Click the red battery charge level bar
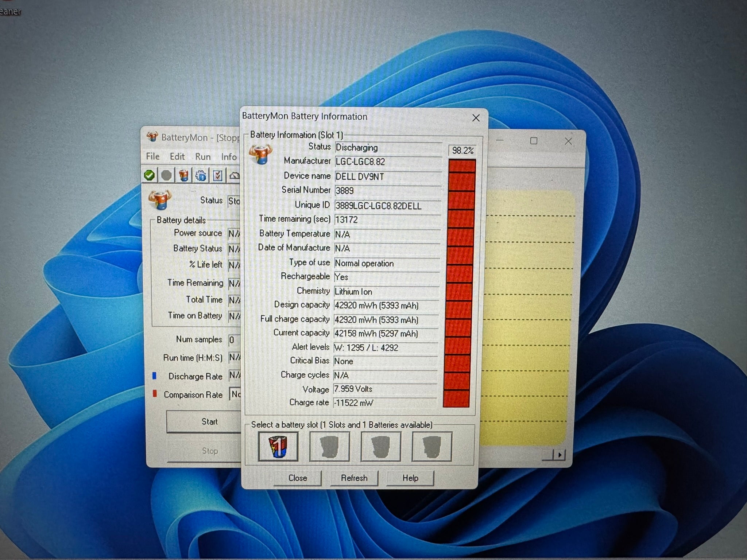The width and height of the screenshot is (747, 560). click(460, 283)
